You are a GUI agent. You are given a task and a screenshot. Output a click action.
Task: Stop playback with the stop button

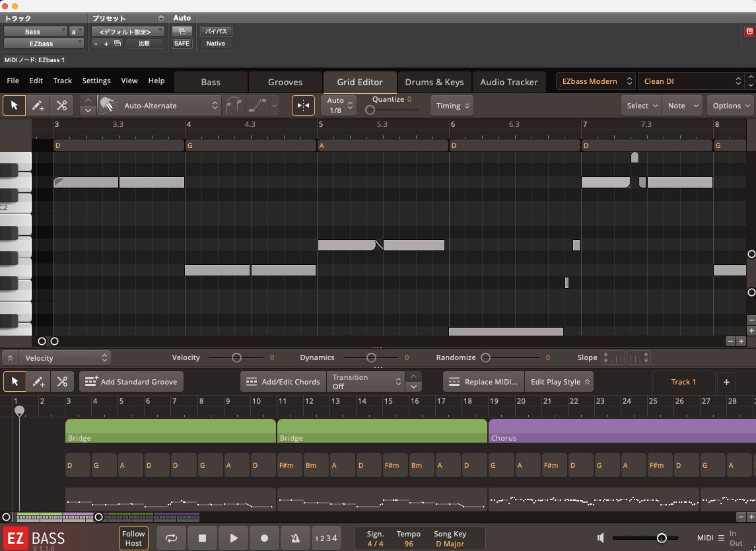point(203,538)
